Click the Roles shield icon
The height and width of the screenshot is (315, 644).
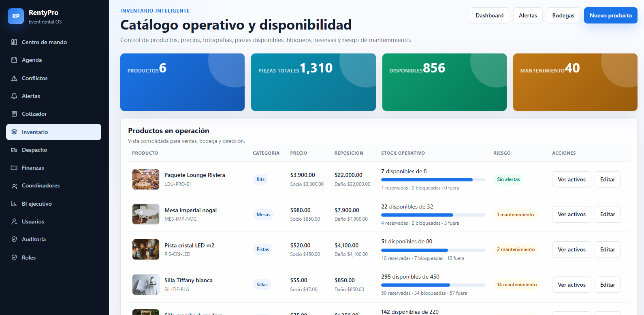14,258
